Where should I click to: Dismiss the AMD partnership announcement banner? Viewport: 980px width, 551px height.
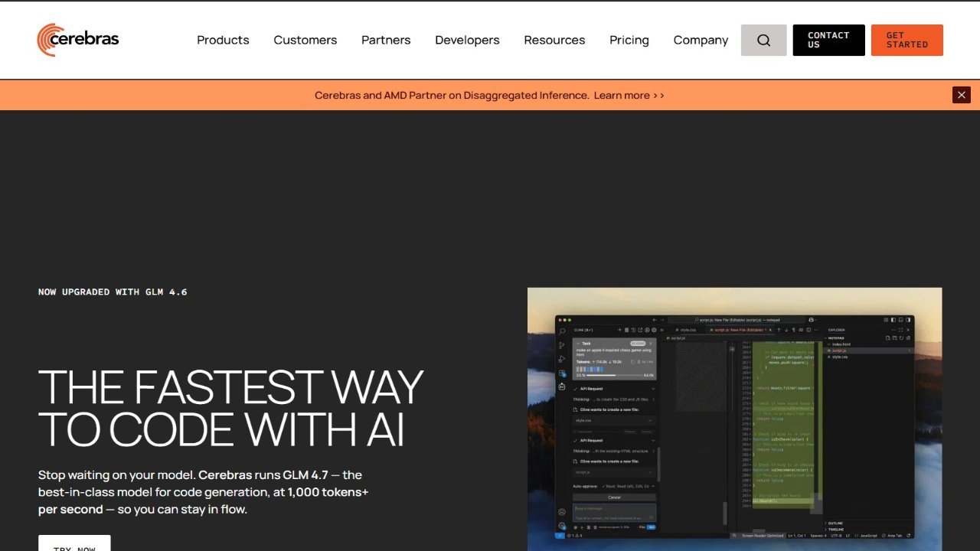pos(962,95)
